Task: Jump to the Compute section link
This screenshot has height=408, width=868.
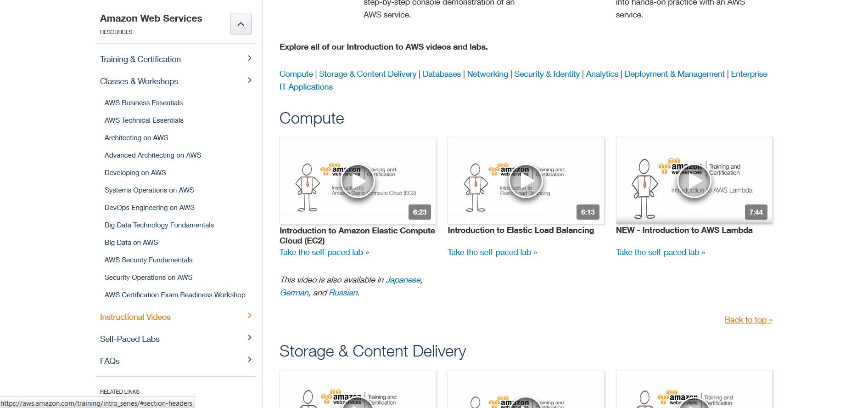Action: (296, 74)
